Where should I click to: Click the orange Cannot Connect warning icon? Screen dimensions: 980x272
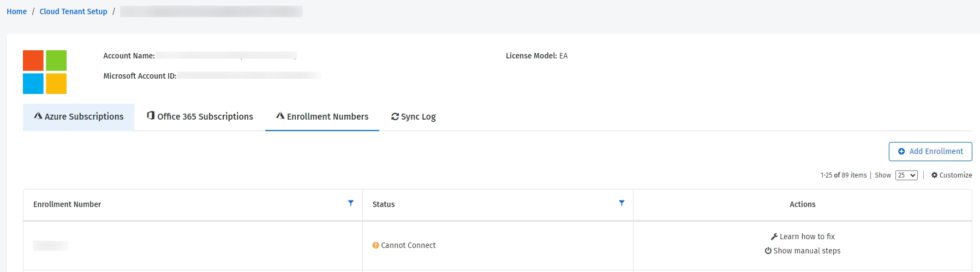[x=375, y=246]
